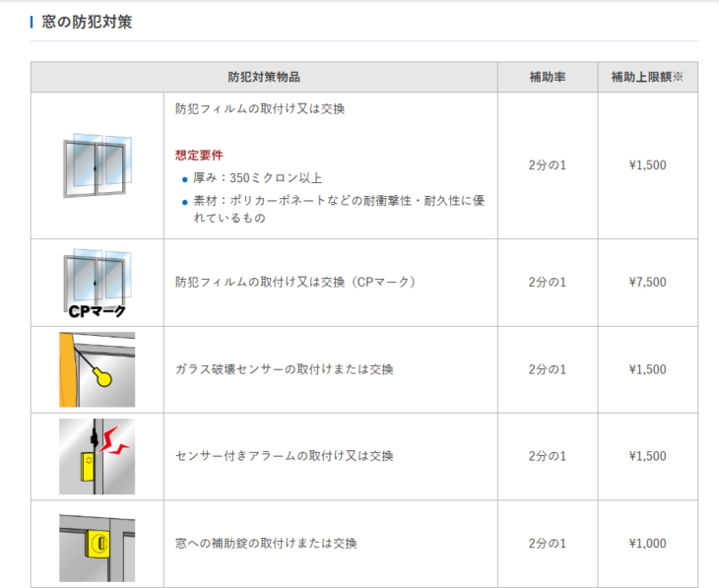Click the red 想定要件 label
This screenshot has width=719, height=588.
[199, 156]
